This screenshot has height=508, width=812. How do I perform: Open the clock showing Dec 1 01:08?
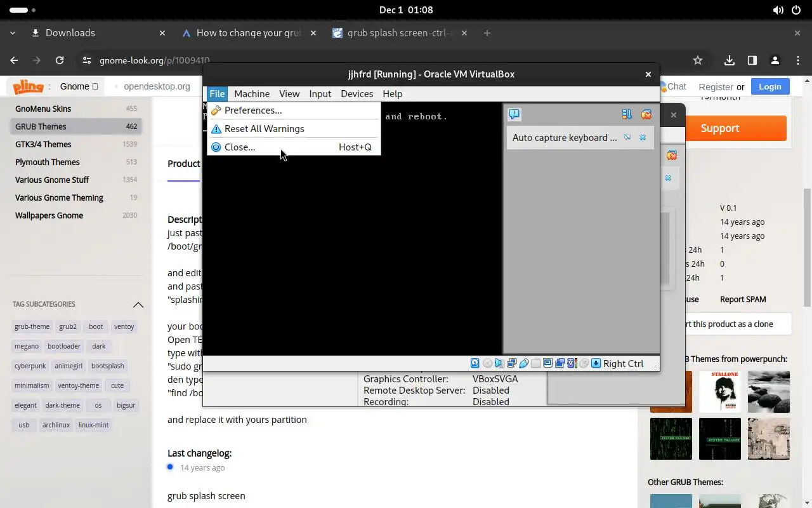pyautogui.click(x=406, y=10)
